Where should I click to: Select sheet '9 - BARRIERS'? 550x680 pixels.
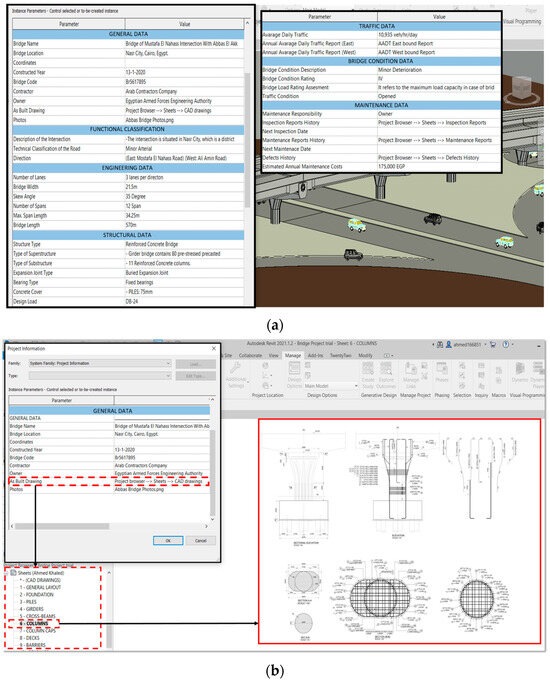[33, 645]
